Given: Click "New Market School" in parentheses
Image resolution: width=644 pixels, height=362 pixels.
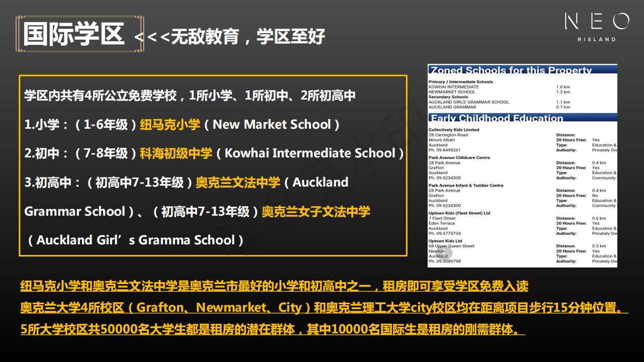Looking at the screenshot, I should point(272,124).
